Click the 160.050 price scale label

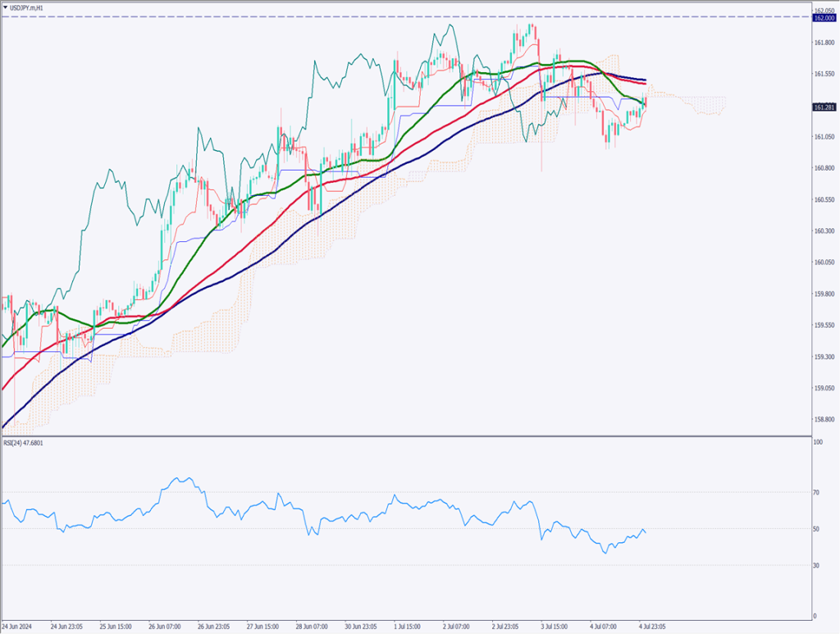pos(824,262)
